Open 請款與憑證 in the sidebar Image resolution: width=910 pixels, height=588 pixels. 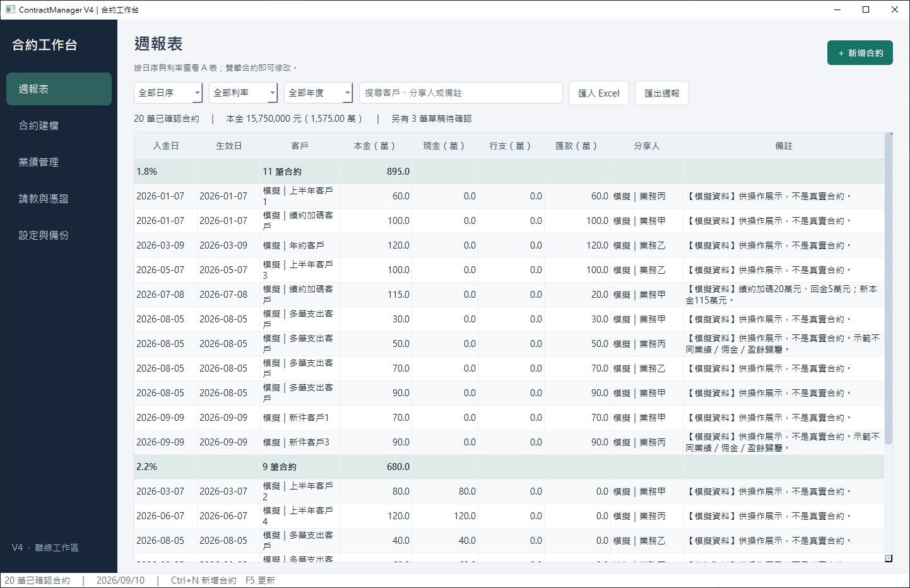click(59, 199)
